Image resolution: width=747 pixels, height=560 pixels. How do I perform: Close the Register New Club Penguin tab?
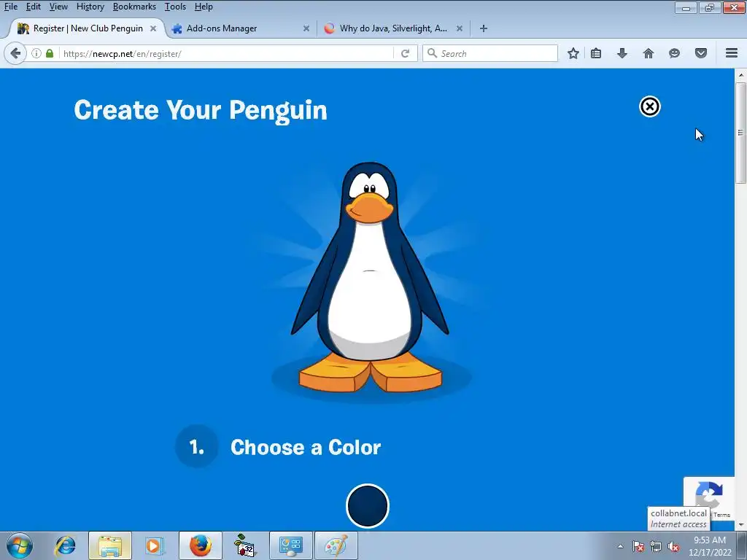[153, 28]
